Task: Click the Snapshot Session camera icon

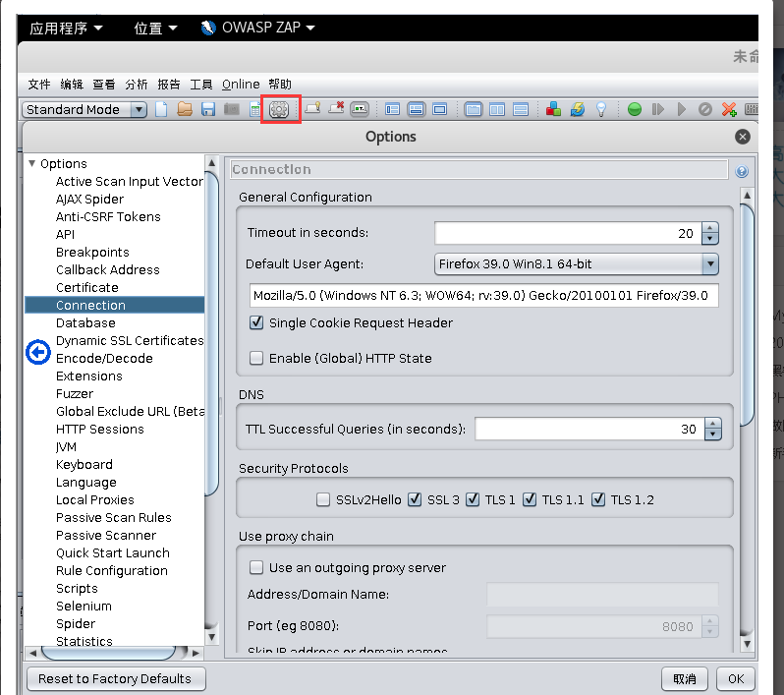Action: click(x=232, y=109)
